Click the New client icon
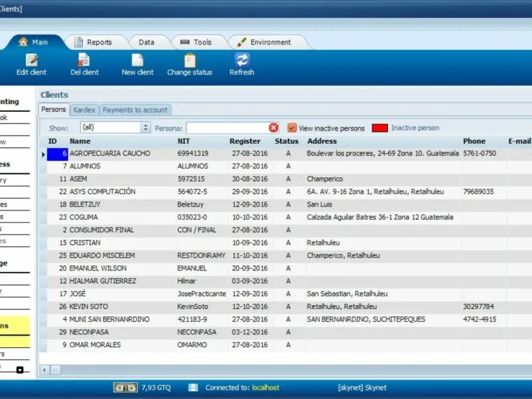Image resolution: width=532 pixels, height=399 pixels. coord(138,60)
